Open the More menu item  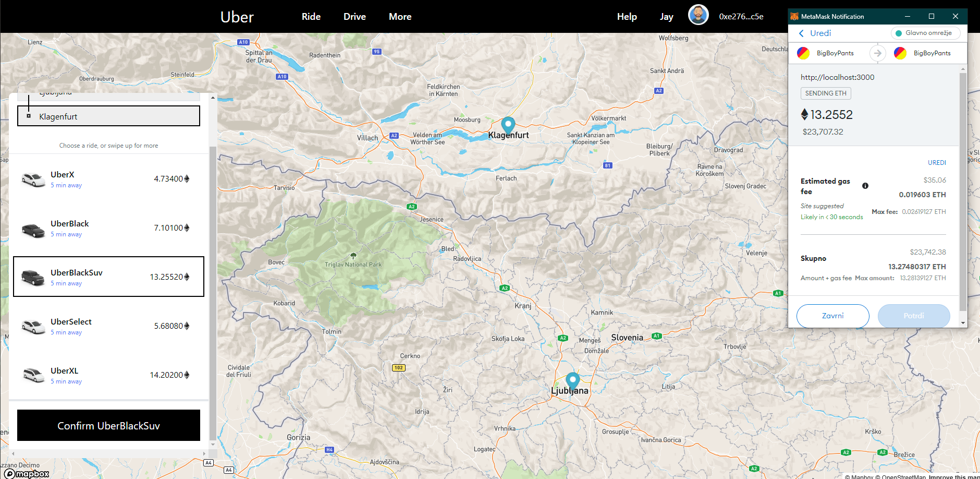(400, 17)
